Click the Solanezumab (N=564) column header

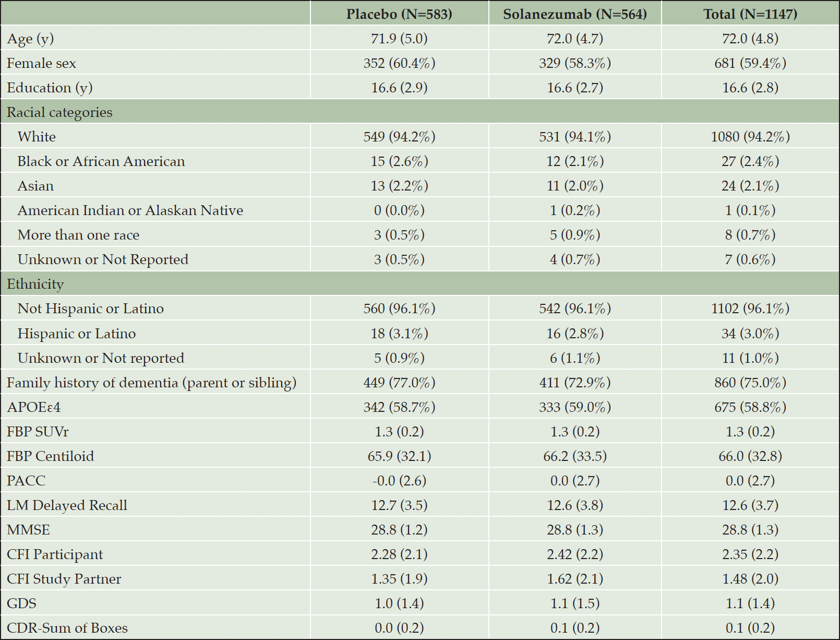coord(575,14)
